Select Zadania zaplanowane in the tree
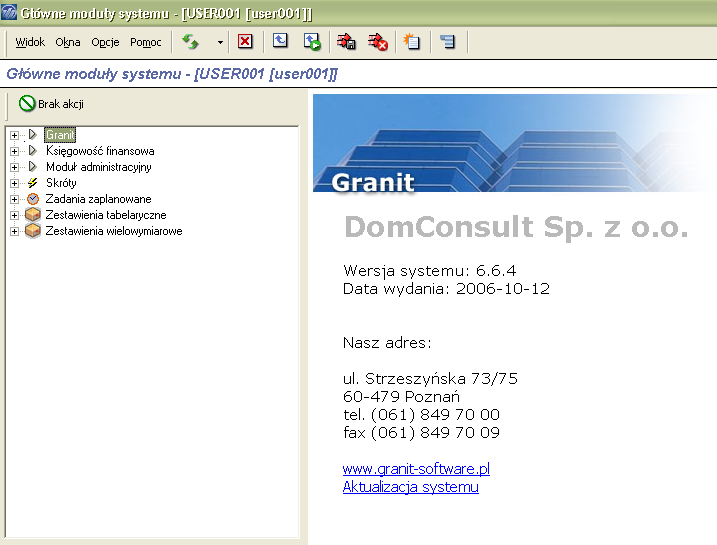The image size is (717, 545). point(98,199)
